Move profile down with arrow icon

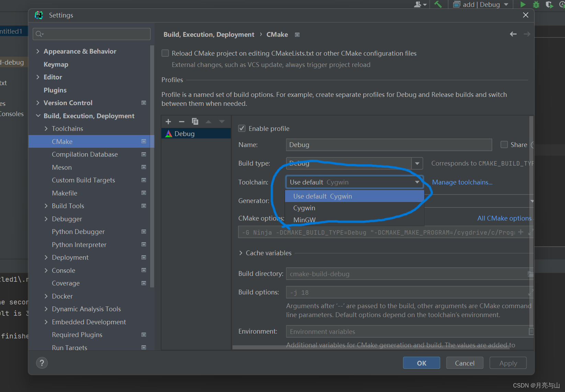[x=222, y=122]
